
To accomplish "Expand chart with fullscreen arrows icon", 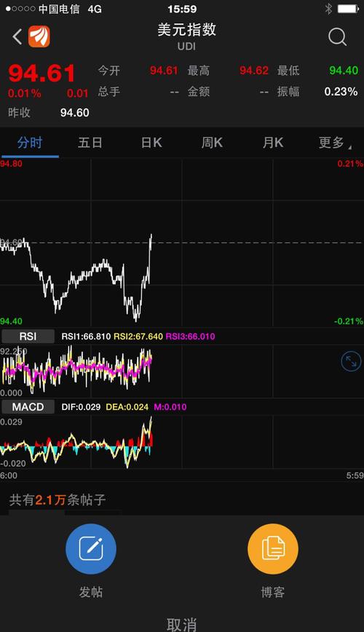I will (351, 361).
